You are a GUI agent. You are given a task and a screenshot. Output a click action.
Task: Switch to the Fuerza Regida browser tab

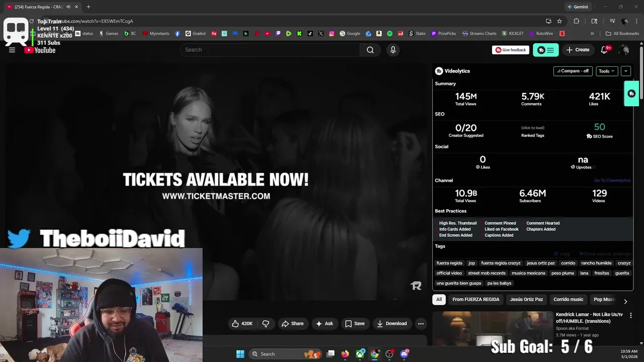pyautogui.click(x=42, y=7)
